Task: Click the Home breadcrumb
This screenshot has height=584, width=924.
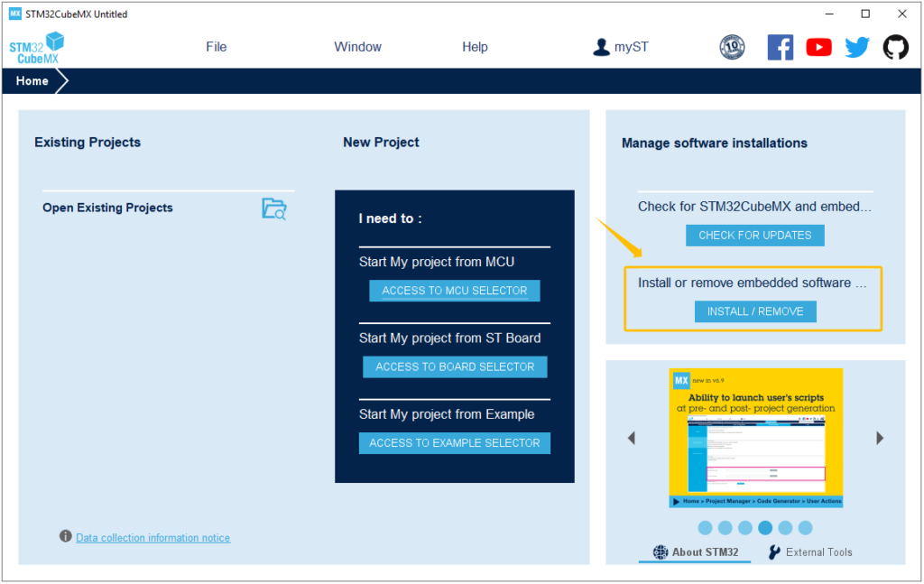Action: [32, 81]
